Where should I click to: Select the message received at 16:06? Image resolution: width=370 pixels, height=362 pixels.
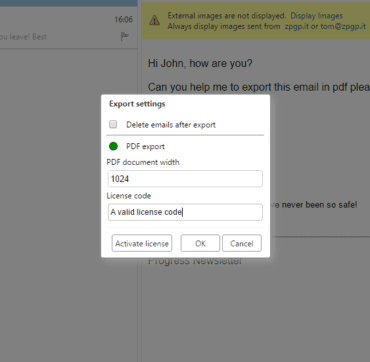point(69,29)
